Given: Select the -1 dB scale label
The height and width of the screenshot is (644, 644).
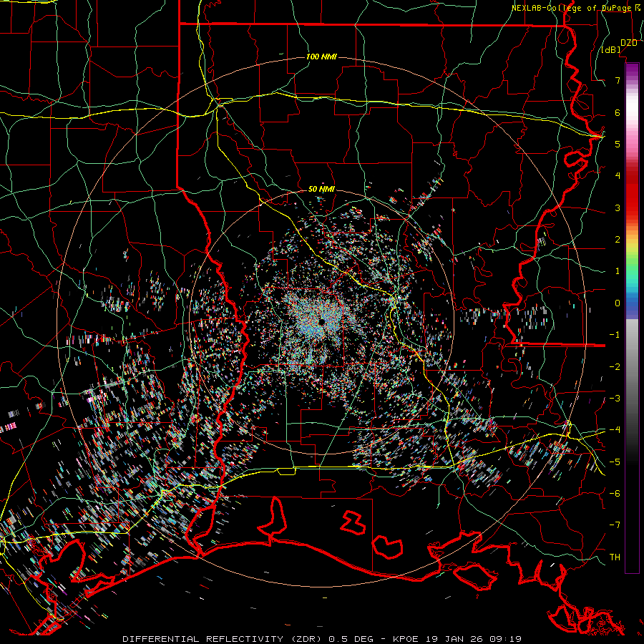Looking at the screenshot, I should [x=615, y=335].
